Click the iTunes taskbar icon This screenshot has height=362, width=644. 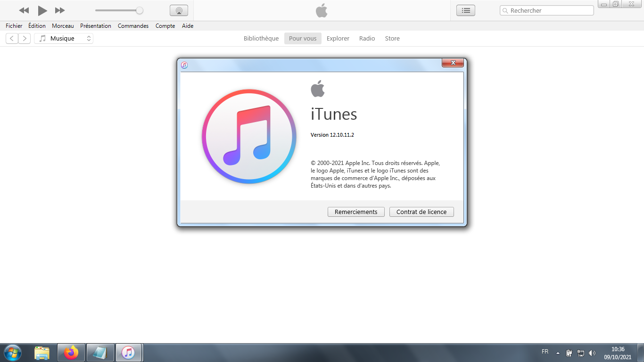pyautogui.click(x=128, y=353)
